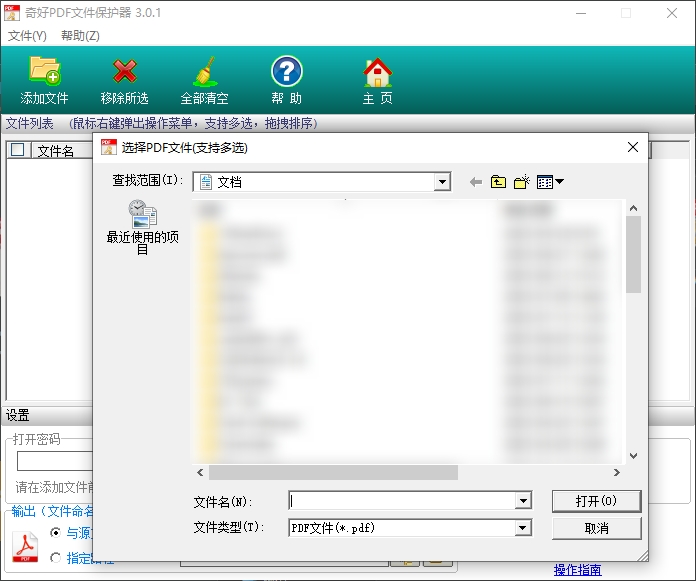
Task: Open Help (帮助) question mark icon
Action: (x=287, y=71)
